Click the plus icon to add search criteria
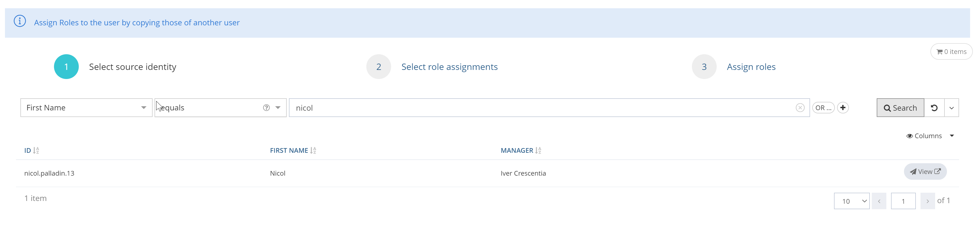This screenshot has width=980, height=226. (843, 108)
